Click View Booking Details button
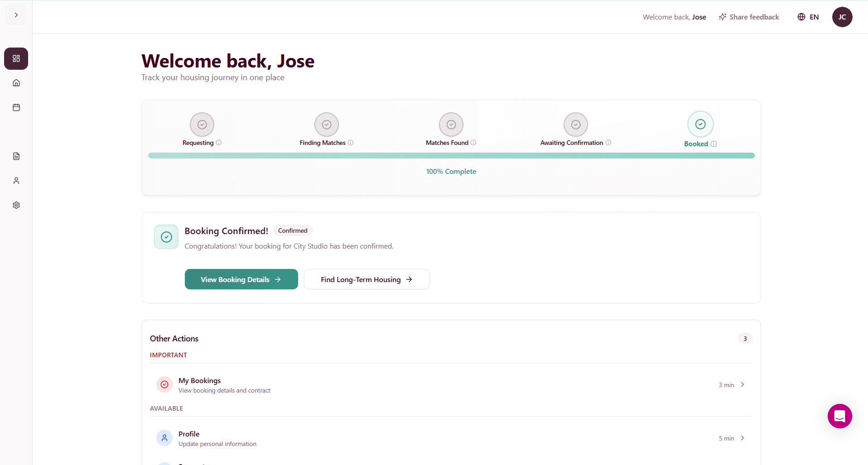Viewport: 868px width, 465px height. (x=241, y=279)
